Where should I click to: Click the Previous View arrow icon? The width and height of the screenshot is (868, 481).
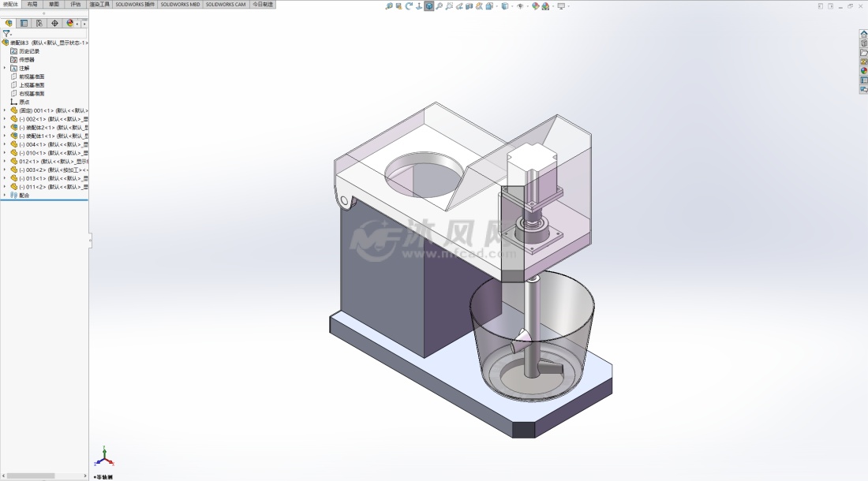tap(409, 6)
